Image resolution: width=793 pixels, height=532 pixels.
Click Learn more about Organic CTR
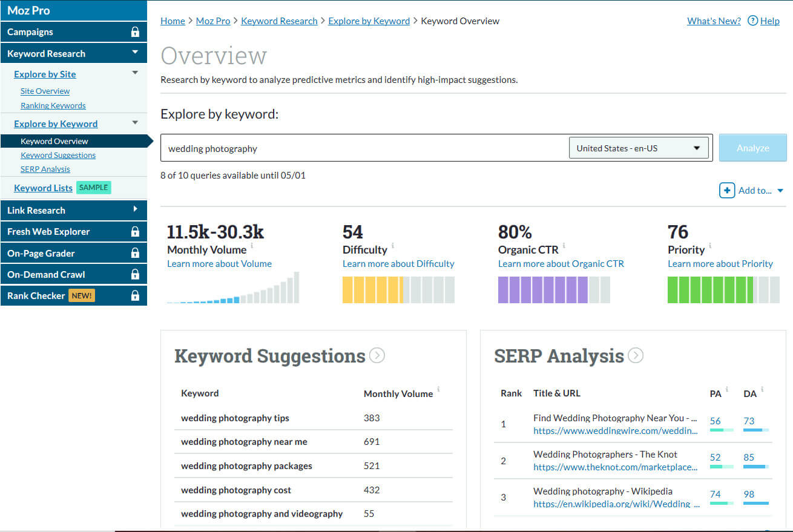561,263
